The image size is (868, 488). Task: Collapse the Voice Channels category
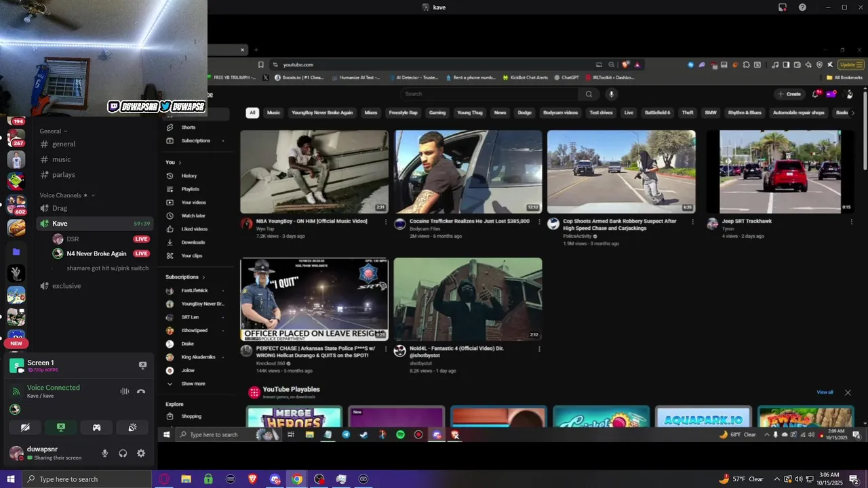(66, 195)
